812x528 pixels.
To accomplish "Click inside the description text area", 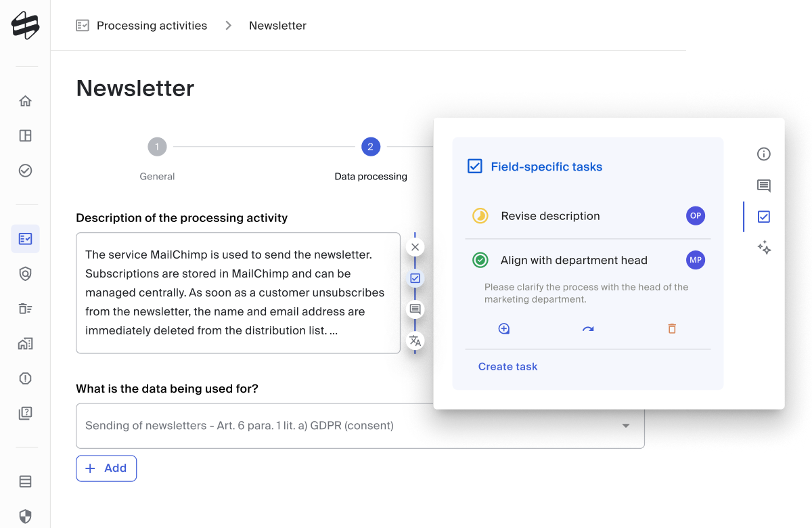I will pyautogui.click(x=238, y=293).
